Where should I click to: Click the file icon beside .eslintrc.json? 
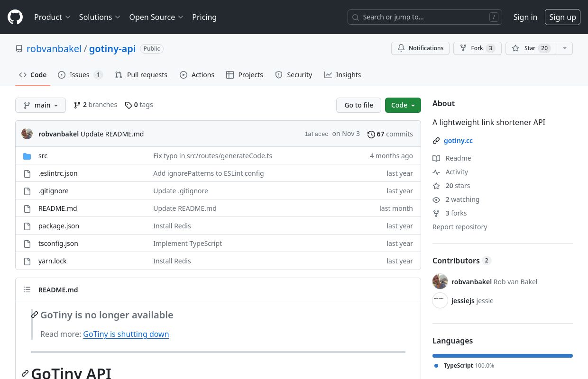pos(27,173)
